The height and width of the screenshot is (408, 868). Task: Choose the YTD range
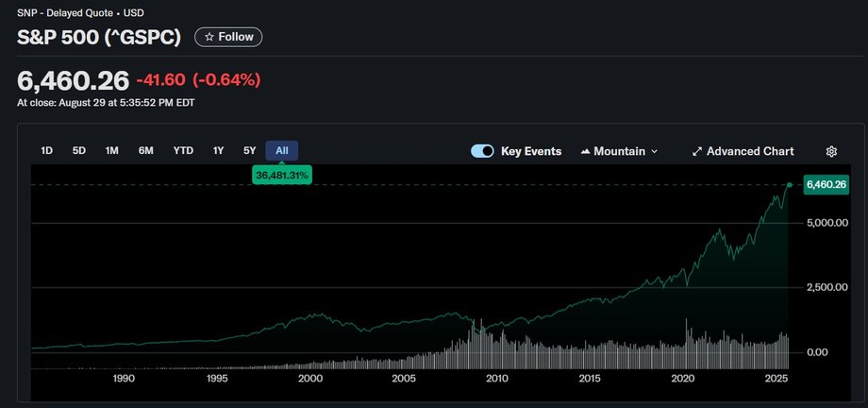tap(183, 151)
